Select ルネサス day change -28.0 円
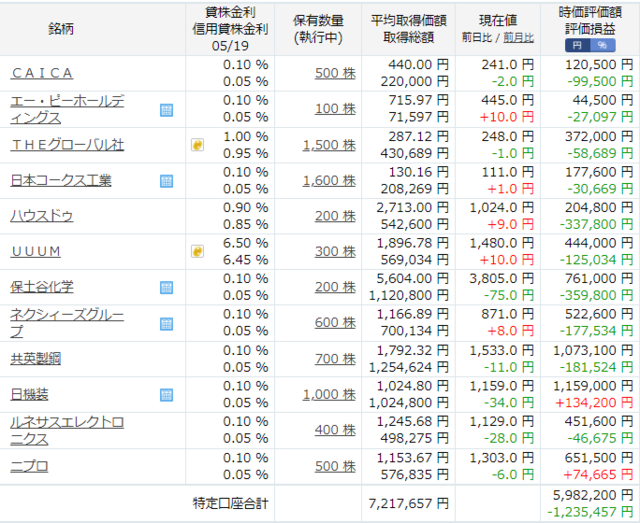The width and height of the screenshot is (640, 523). [509, 438]
